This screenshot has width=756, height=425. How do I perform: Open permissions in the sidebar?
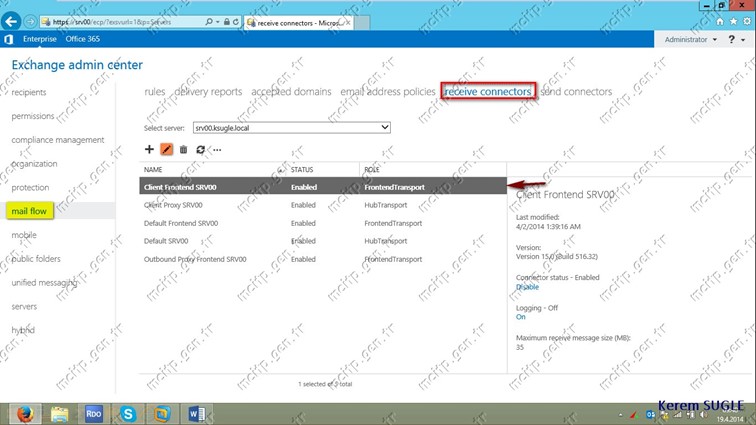pos(33,116)
